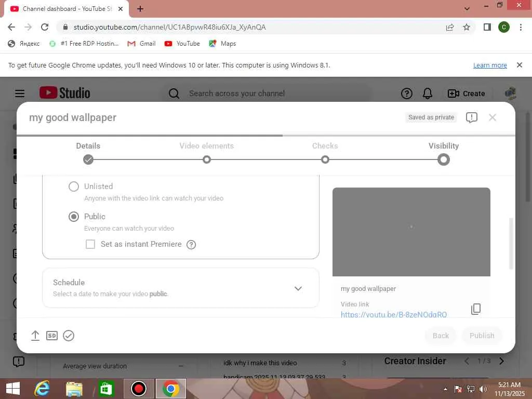
Task: Close the upload dialog
Action: pyautogui.click(x=493, y=117)
